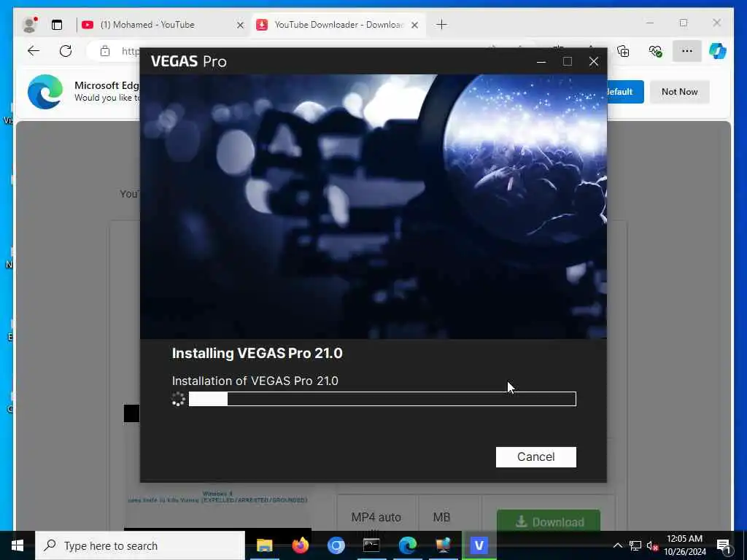The height and width of the screenshot is (560, 747).
Task: Open Microsoft Edge taskbar icon
Action: [407, 545]
